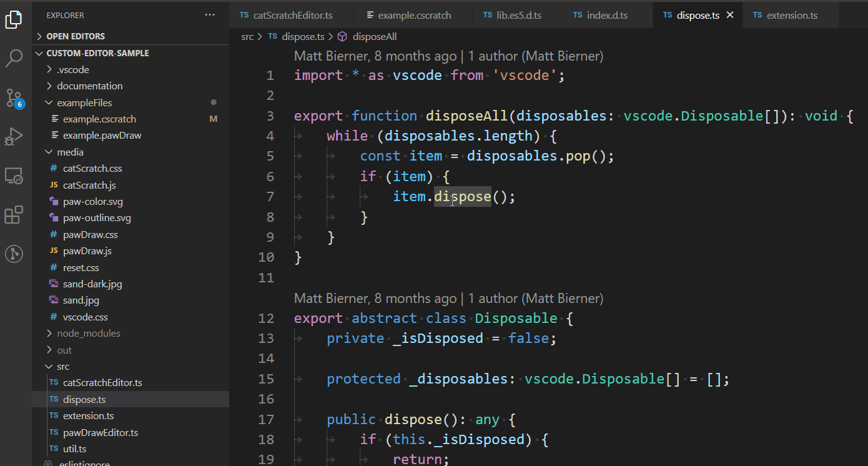Click the JS icon next to catScratch.js
This screenshot has height=466, width=868.
[54, 186]
